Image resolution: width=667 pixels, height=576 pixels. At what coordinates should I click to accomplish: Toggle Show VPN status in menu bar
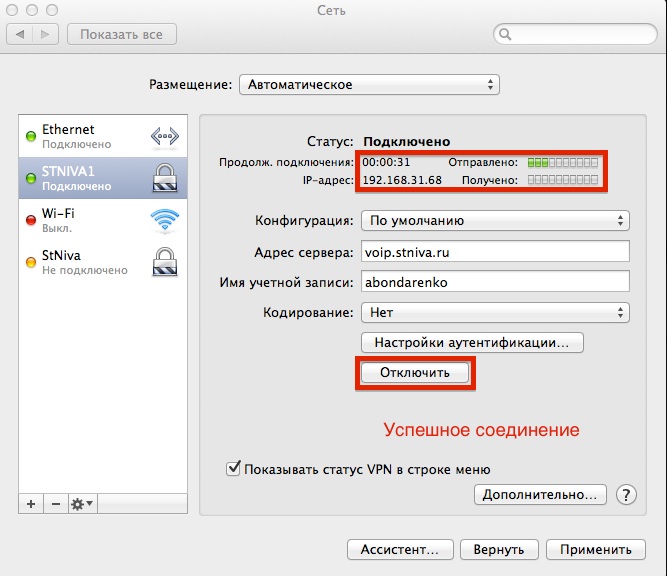tap(234, 468)
